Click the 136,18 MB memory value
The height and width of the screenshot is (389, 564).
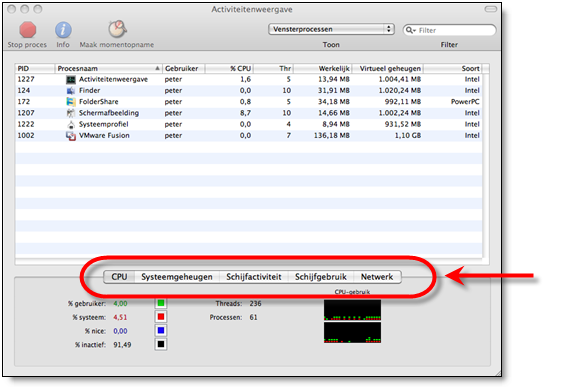point(332,135)
